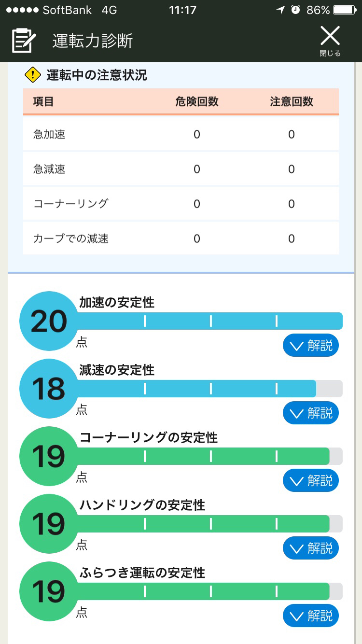
Task: Tap the alarm clock status icon
Action: pos(295,10)
